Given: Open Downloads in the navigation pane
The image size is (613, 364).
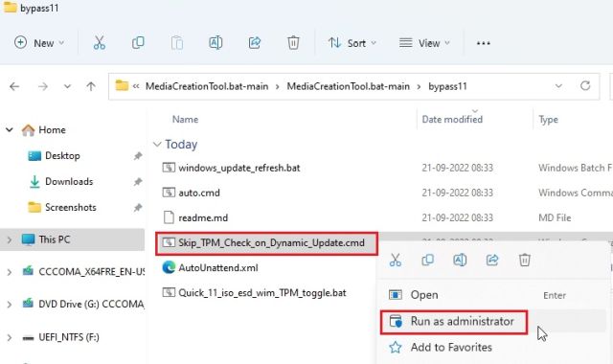Looking at the screenshot, I should pyautogui.click(x=69, y=181).
